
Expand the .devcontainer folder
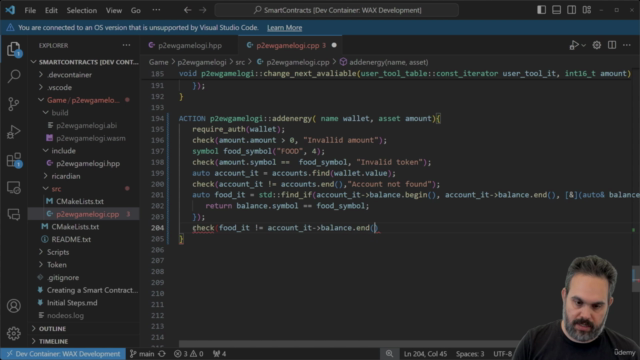click(69, 75)
